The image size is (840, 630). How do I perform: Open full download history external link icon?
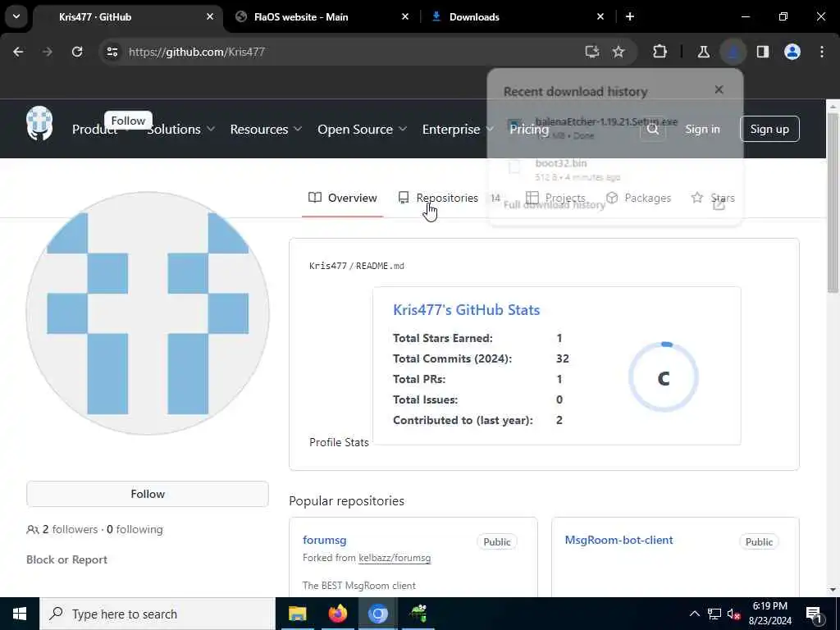click(x=719, y=204)
